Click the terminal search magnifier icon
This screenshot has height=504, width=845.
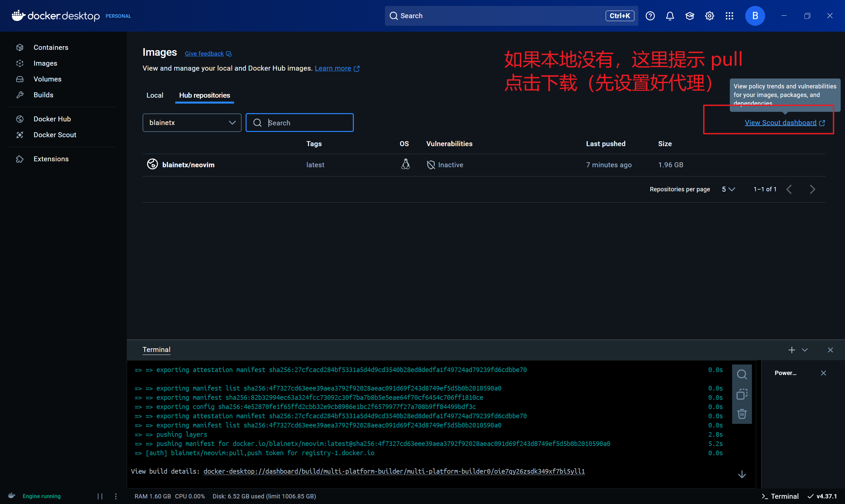click(x=742, y=374)
